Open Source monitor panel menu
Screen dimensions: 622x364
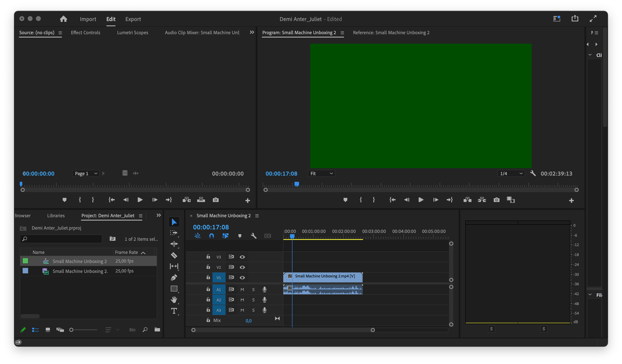tap(60, 33)
